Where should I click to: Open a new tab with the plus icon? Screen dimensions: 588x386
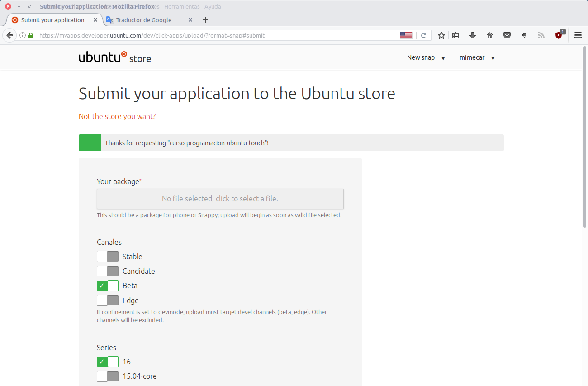(x=205, y=20)
